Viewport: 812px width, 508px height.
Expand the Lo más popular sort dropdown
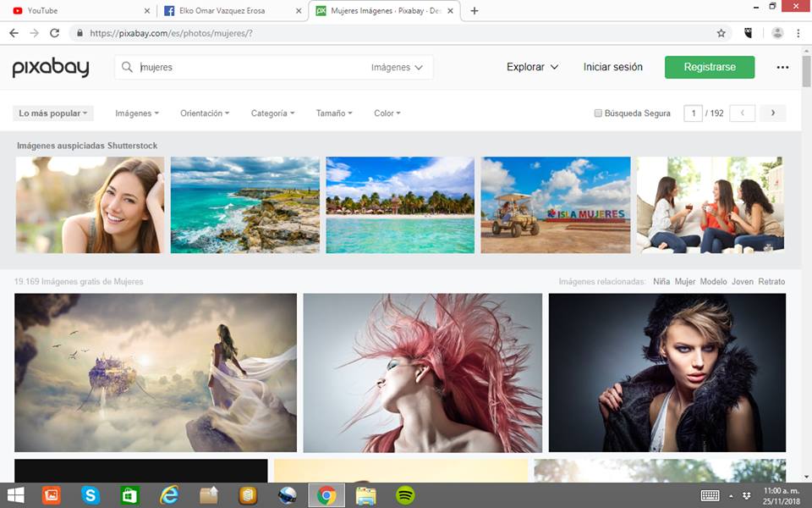pos(54,113)
